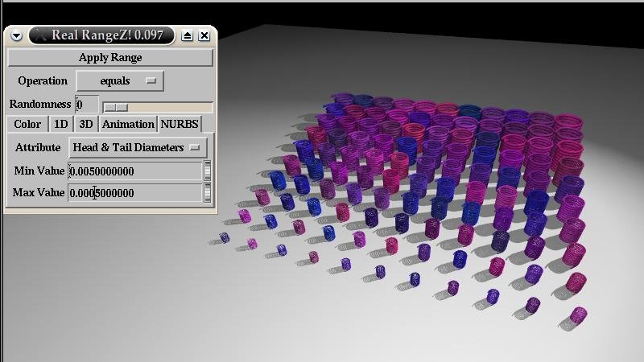Close the Real RangeZ panel

coord(204,35)
